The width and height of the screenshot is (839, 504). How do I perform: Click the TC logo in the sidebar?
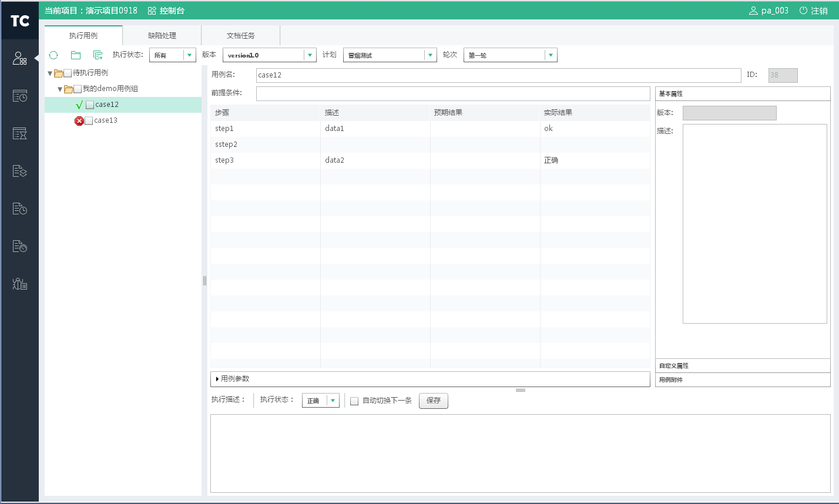click(19, 21)
